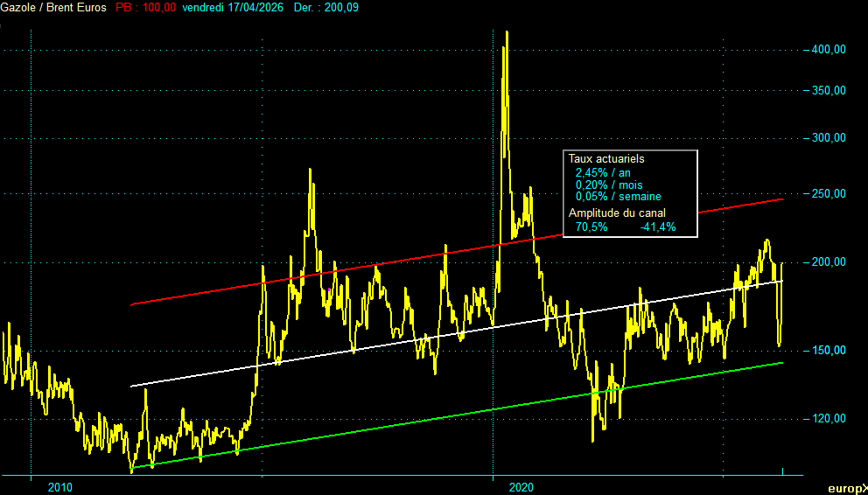The width and height of the screenshot is (868, 495).
Task: Click the red 'PB : 100,00' label
Action: 145,8
